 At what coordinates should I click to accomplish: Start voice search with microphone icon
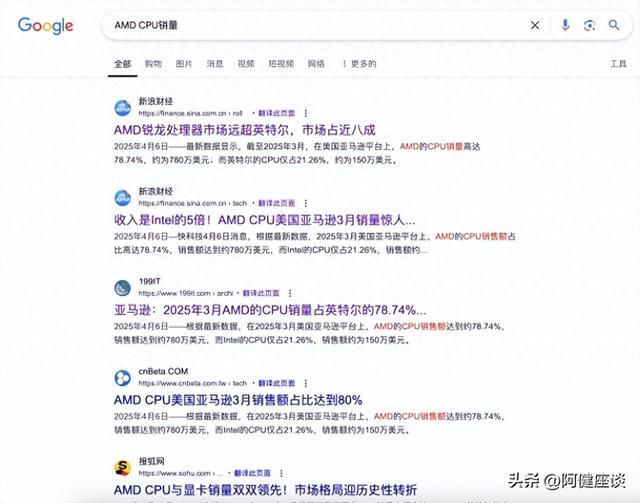[565, 25]
